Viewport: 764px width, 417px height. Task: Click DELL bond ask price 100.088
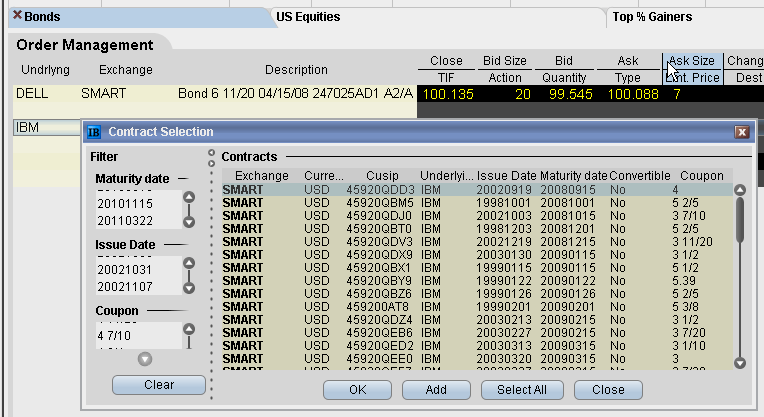tap(633, 94)
